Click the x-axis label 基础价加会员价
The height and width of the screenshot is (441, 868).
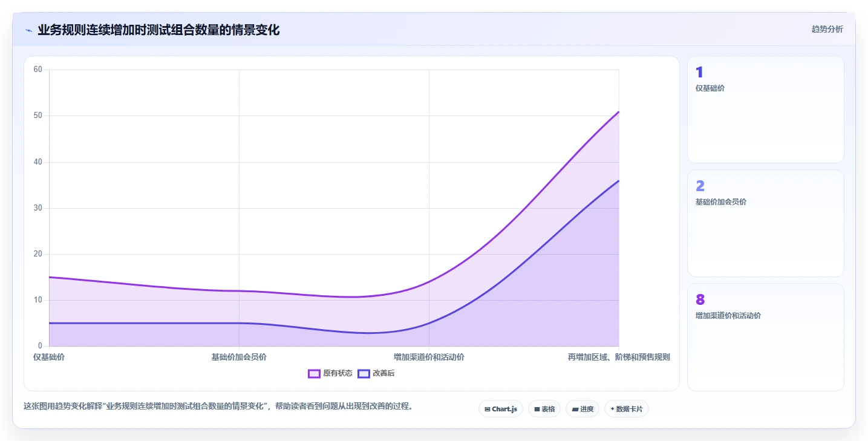239,357
